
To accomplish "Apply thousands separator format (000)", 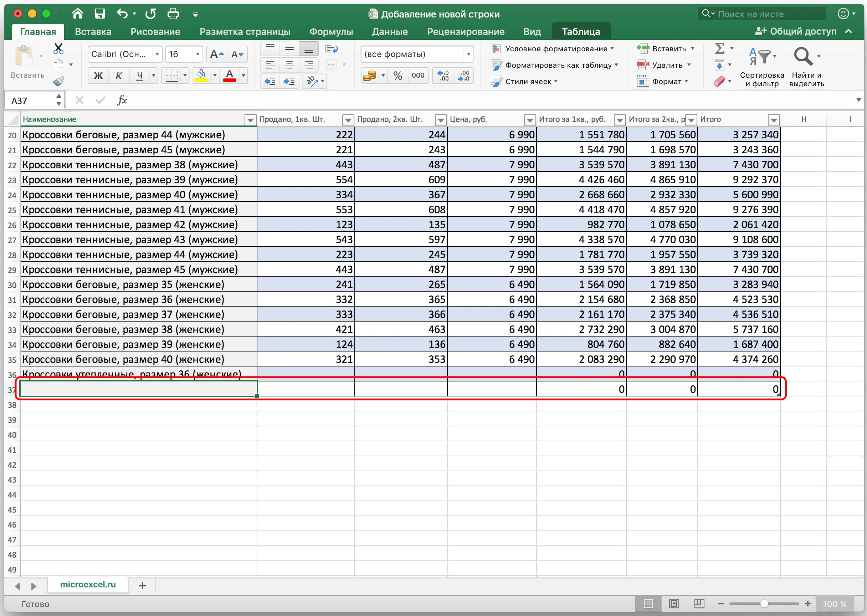I will point(418,76).
